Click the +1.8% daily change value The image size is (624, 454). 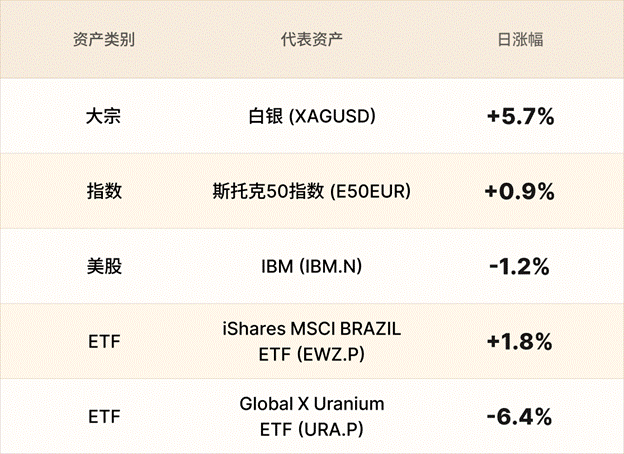520,342
